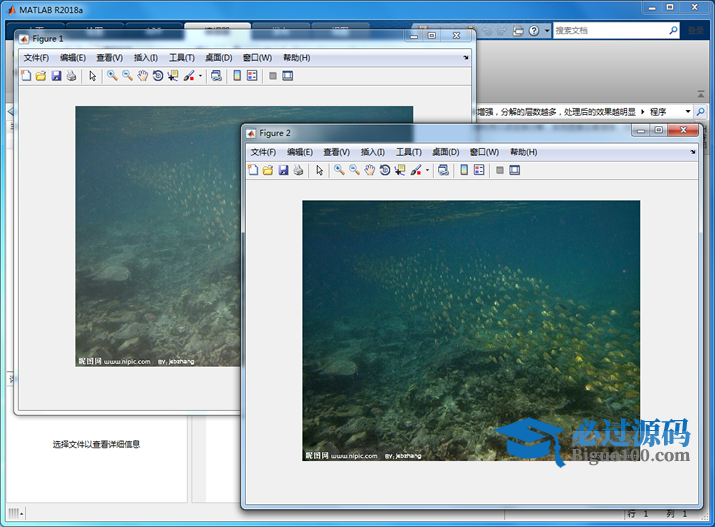The width and height of the screenshot is (715, 527).
Task: Activate the Data Cursor tool in Figure 2
Action: [x=400, y=170]
